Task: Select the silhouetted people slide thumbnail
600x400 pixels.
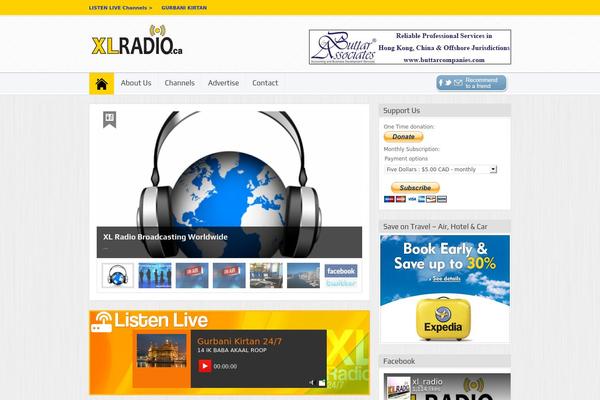Action: tap(155, 276)
